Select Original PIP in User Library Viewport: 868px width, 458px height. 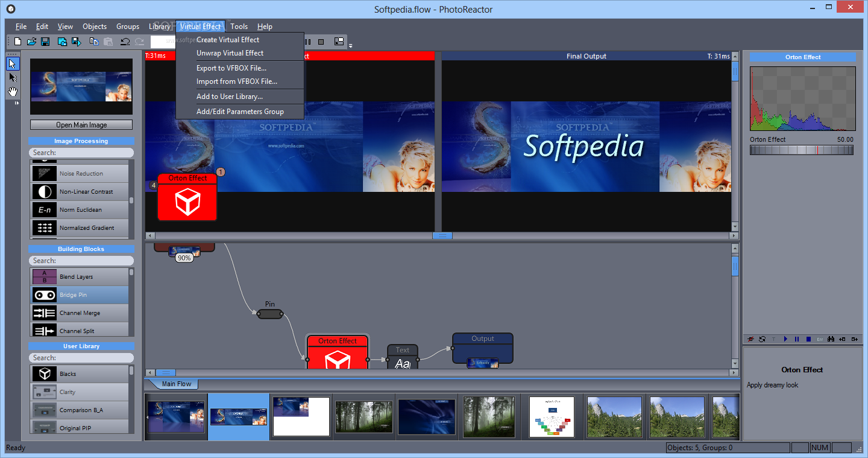[x=80, y=427]
